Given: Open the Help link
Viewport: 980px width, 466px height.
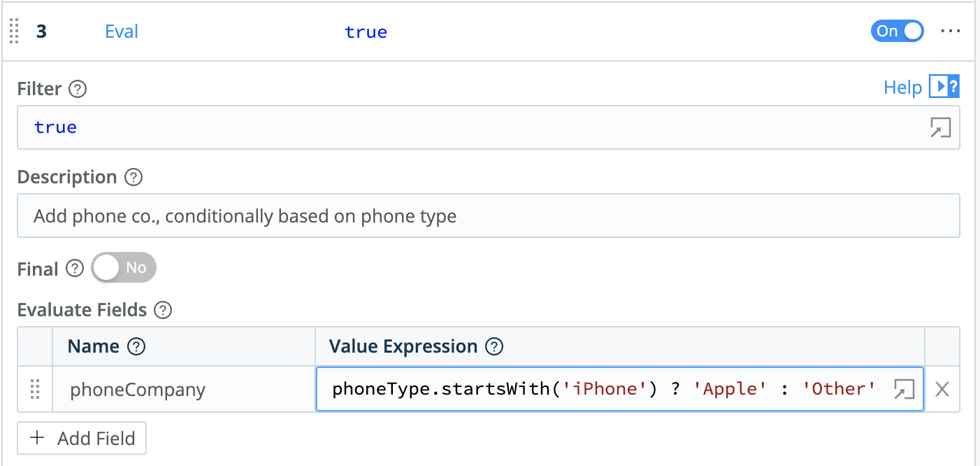Looking at the screenshot, I should tap(902, 87).
